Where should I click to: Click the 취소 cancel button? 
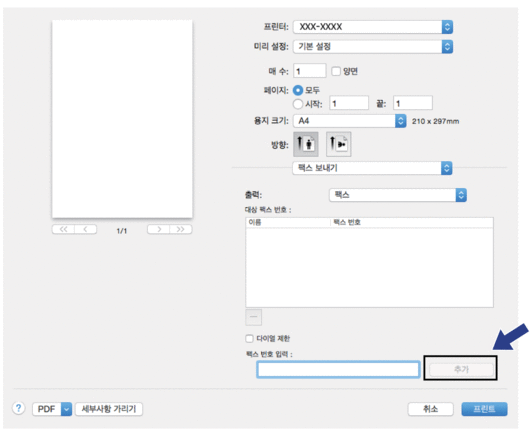pos(431,409)
